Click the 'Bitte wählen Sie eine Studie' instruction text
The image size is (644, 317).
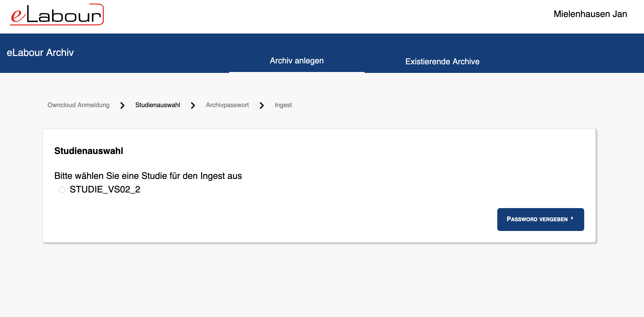coord(148,176)
